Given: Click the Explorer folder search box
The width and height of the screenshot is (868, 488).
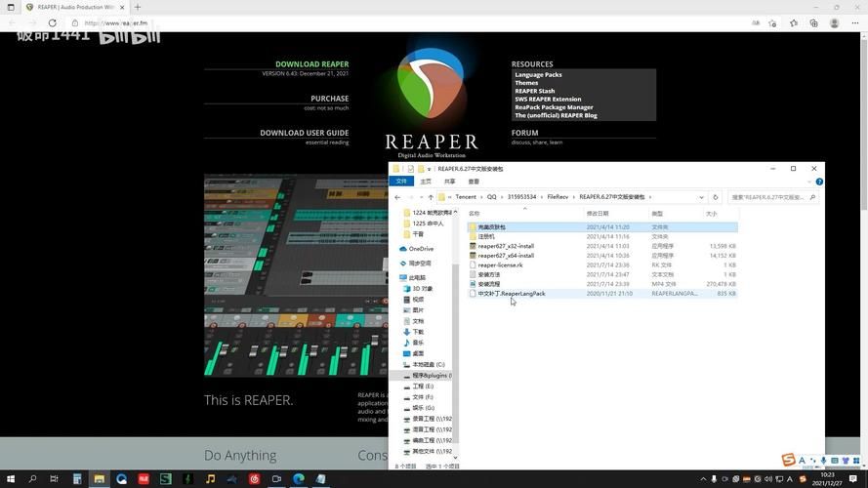Looking at the screenshot, I should click(771, 197).
